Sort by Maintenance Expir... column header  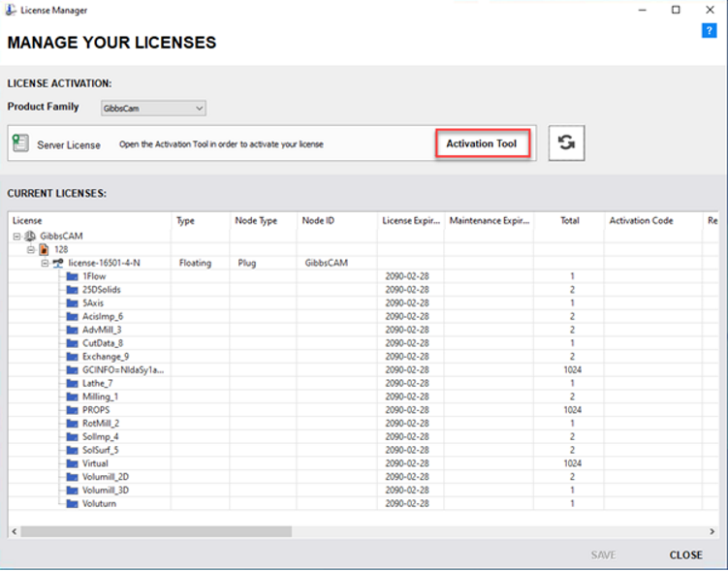pos(489,220)
